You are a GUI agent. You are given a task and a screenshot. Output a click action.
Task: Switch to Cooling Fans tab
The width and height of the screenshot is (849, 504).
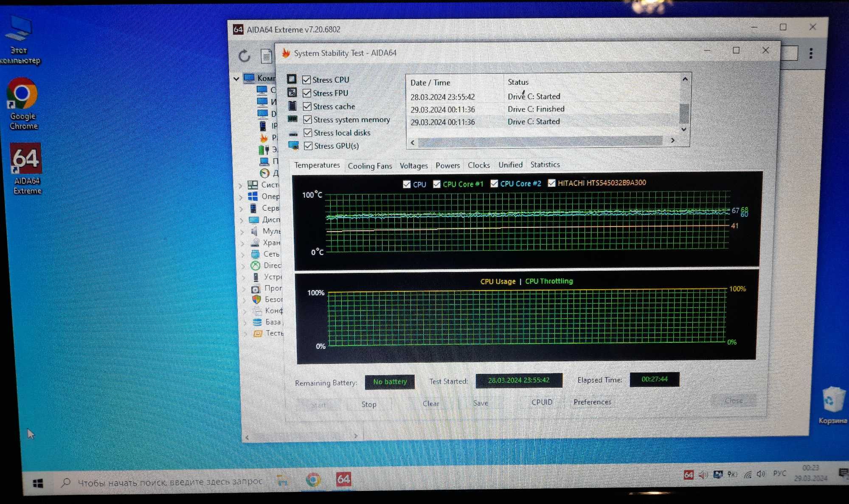370,166
